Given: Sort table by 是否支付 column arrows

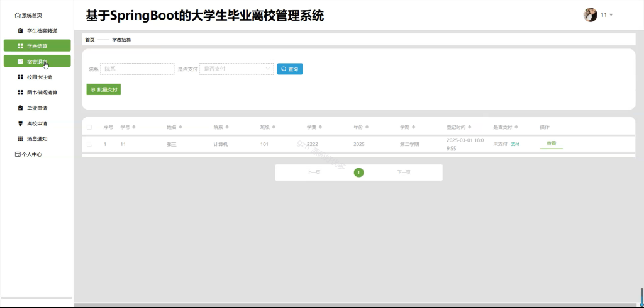Looking at the screenshot, I should coord(516,127).
